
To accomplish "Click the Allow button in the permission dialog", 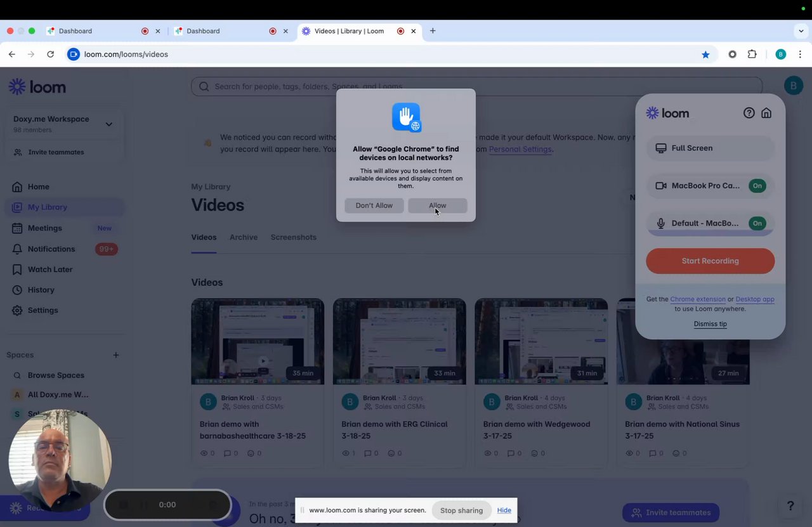I will point(438,205).
